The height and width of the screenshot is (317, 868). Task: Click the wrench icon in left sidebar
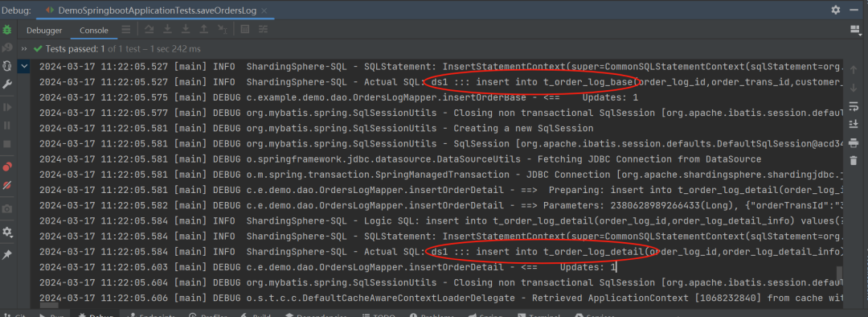pos(7,84)
